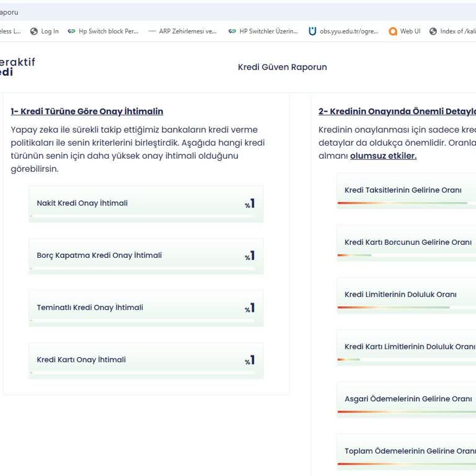Click the Asgari Ödemelerinin Gelirine Oranı card
The height and width of the screenshot is (476, 476).
(407, 399)
